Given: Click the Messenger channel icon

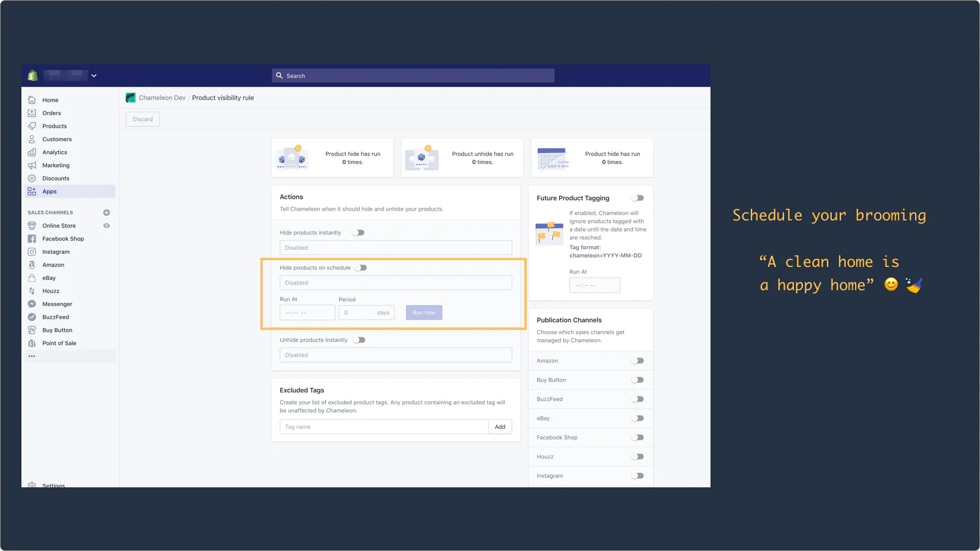Looking at the screenshot, I should (32, 304).
